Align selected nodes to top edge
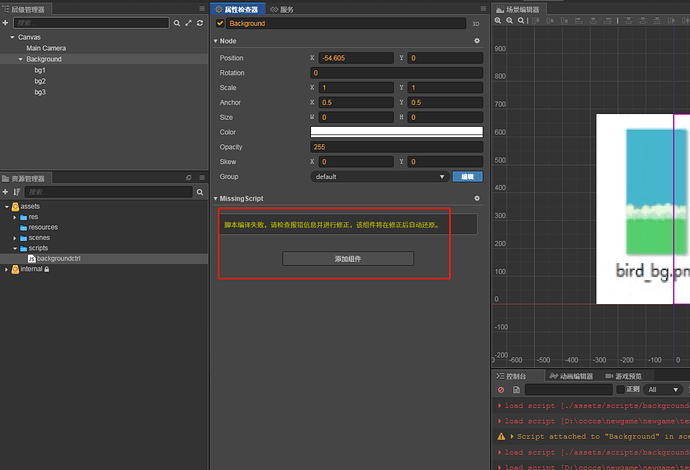 [x=536, y=20]
